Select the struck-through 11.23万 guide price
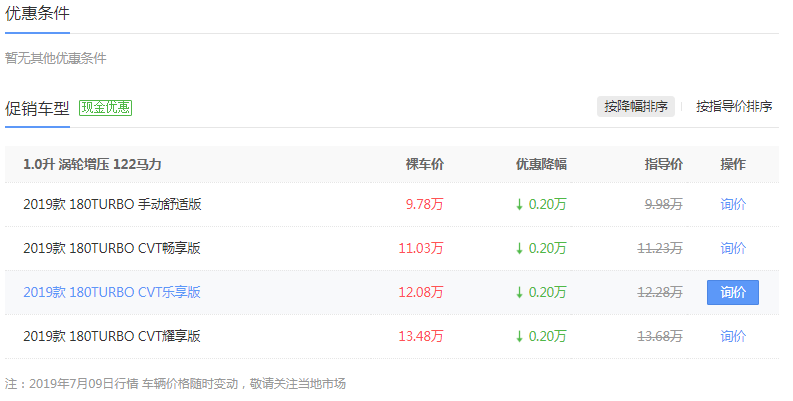This screenshot has width=793, height=401. [x=660, y=248]
